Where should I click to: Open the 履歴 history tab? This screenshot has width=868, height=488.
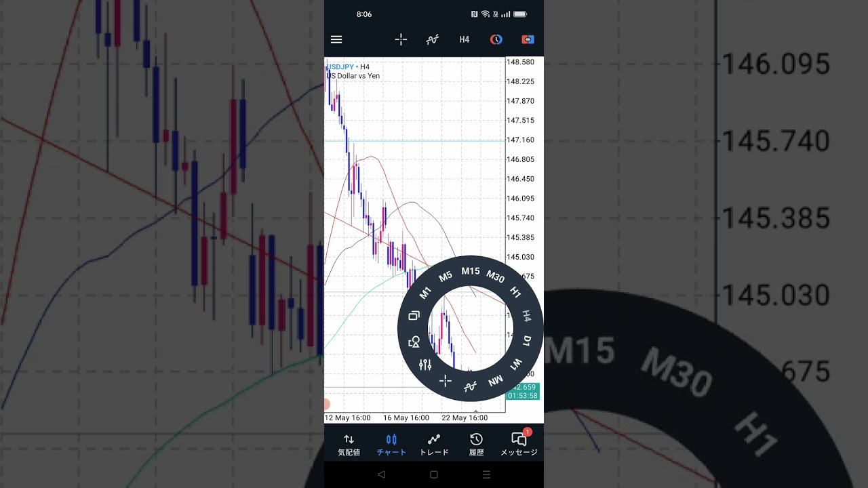click(x=477, y=445)
